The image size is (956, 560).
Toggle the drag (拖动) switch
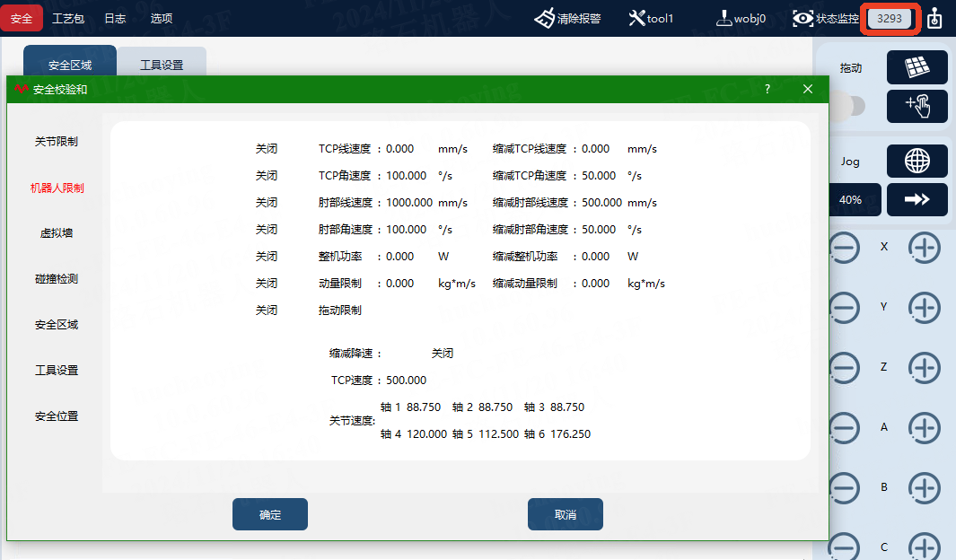tap(847, 106)
